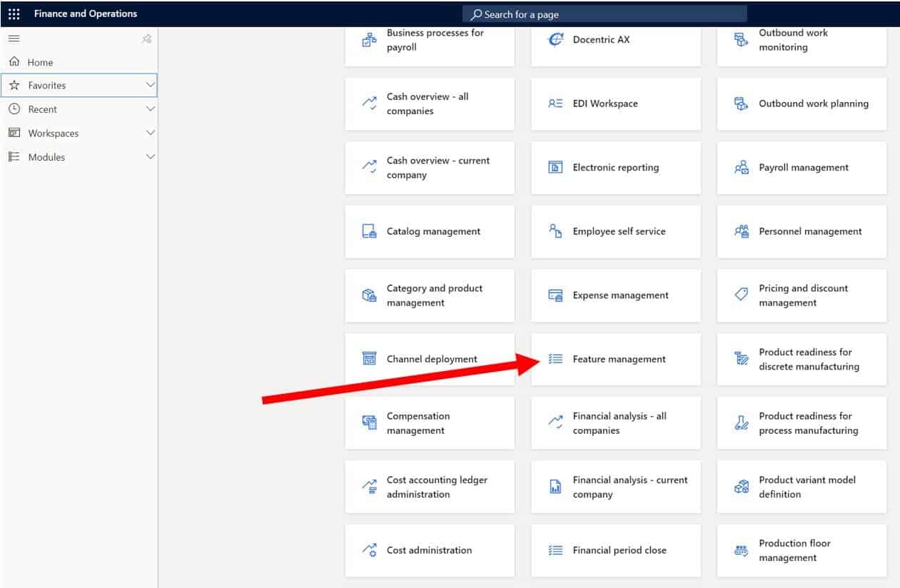Click the Pricing and discount tag icon
Image resolution: width=900 pixels, height=588 pixels.
point(742,295)
